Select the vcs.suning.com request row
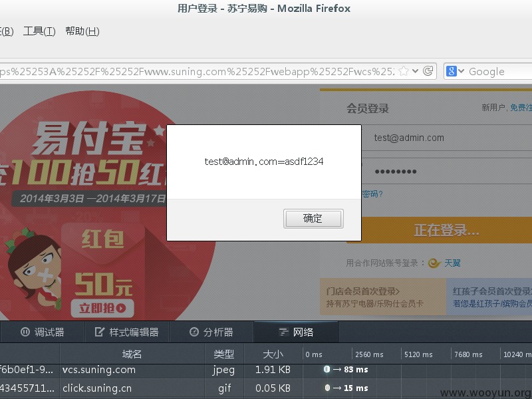532x399 pixels. 266,370
